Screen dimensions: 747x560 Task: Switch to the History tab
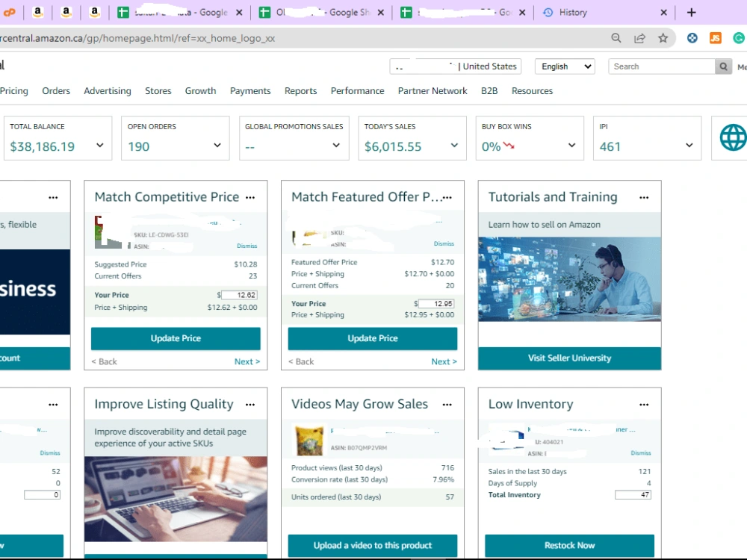(x=573, y=13)
